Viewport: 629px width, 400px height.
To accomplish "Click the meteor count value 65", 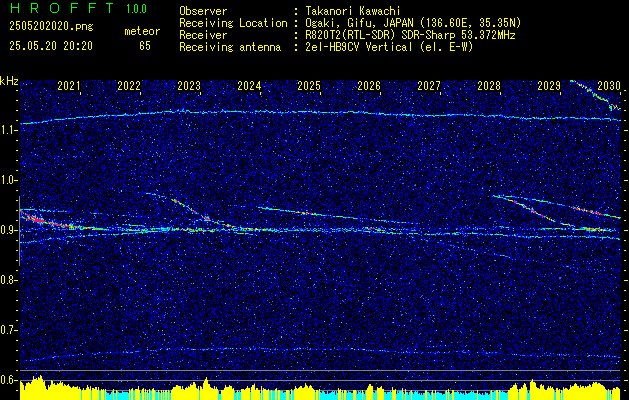I will [145, 46].
